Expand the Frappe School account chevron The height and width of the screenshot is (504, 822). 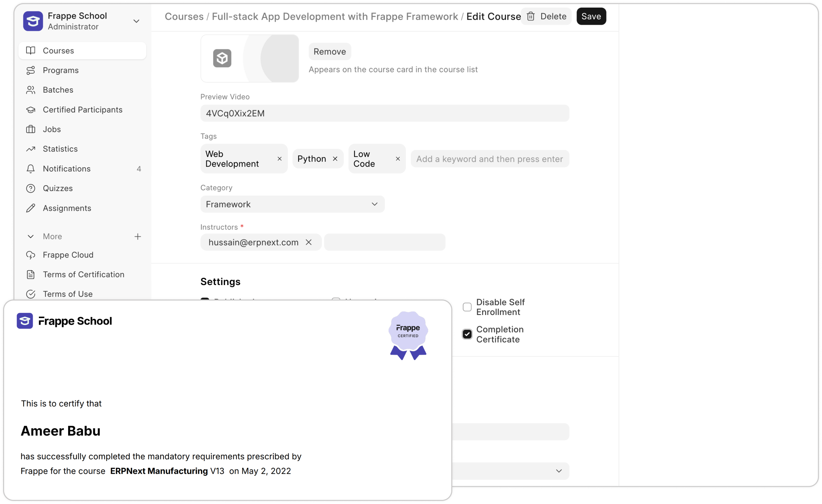pos(136,21)
